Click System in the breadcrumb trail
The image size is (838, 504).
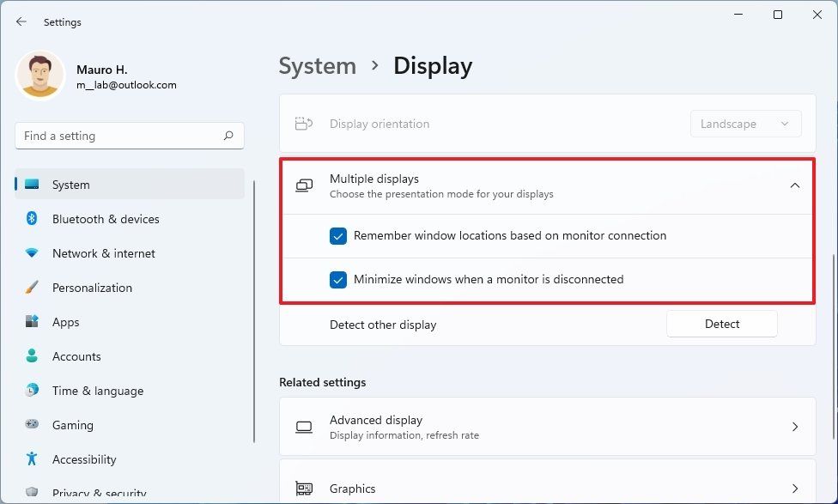[317, 65]
